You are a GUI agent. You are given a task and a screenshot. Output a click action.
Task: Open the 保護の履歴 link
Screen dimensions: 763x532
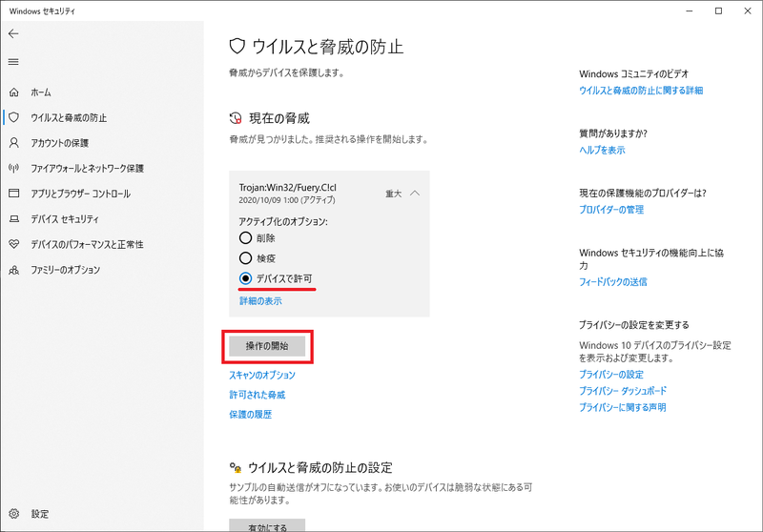pyautogui.click(x=251, y=415)
